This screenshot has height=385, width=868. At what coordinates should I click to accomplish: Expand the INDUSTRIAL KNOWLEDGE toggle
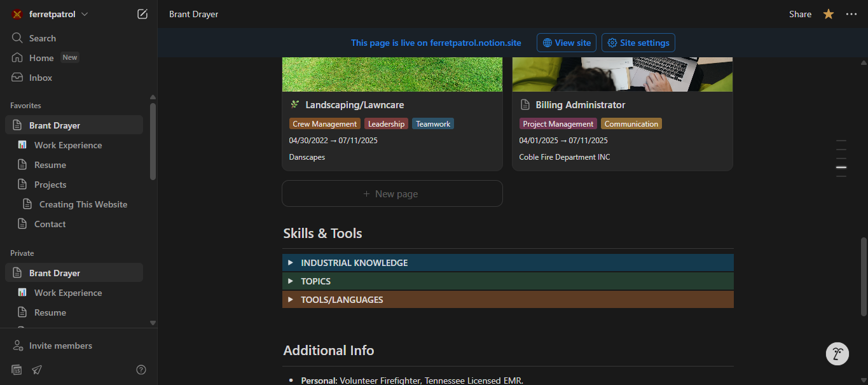[291, 263]
